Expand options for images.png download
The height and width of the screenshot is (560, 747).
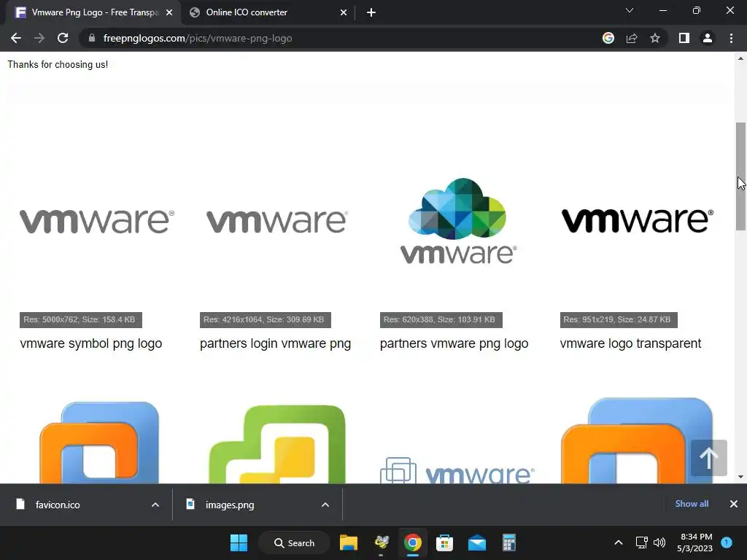pos(325,505)
